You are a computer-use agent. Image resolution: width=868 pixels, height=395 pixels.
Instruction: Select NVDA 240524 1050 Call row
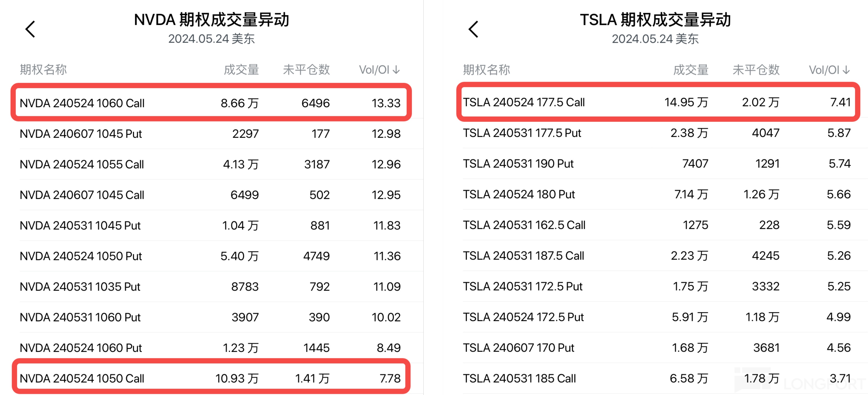click(x=82, y=379)
